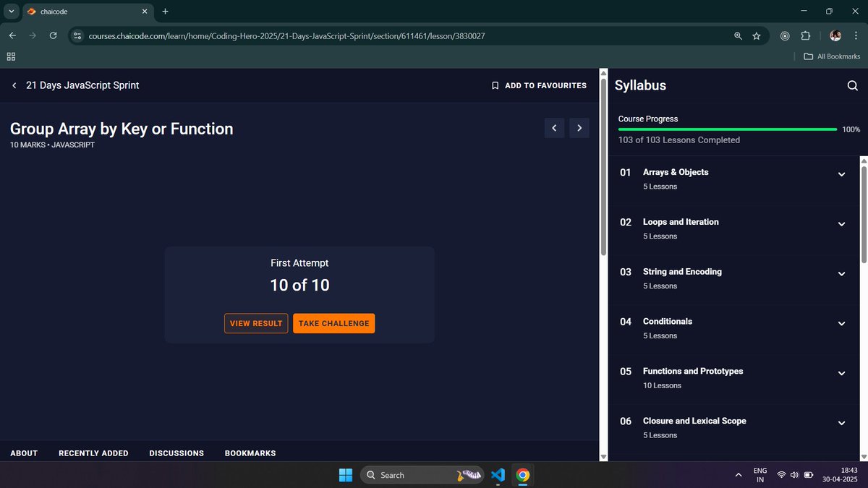Show hidden icons chevron in system tray
Viewport: 868px width, 488px height.
(x=738, y=475)
